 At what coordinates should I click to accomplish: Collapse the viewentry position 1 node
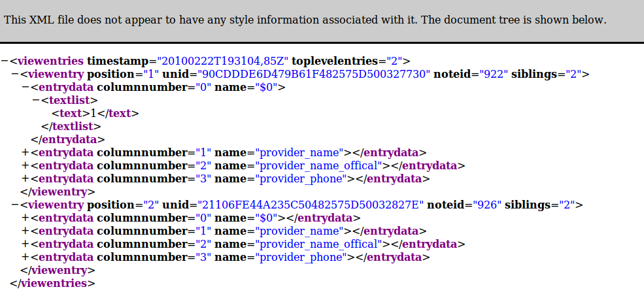tap(15, 75)
